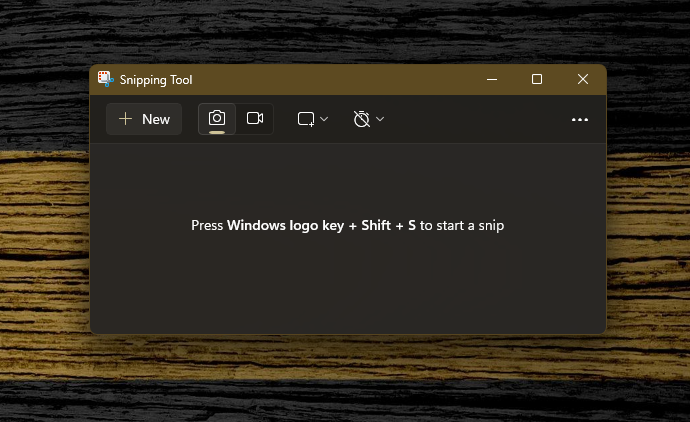
Task: Minimize the Snipping Tool window
Action: 491,79
